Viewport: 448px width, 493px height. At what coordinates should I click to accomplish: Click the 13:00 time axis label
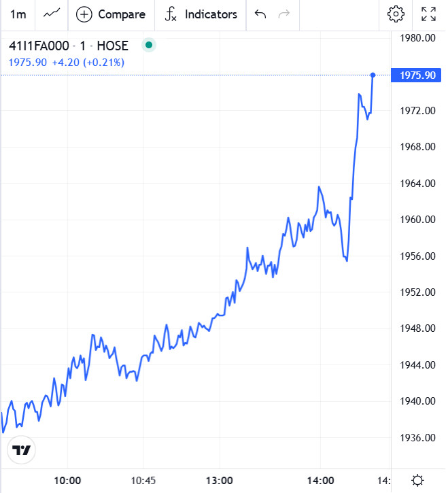click(220, 480)
